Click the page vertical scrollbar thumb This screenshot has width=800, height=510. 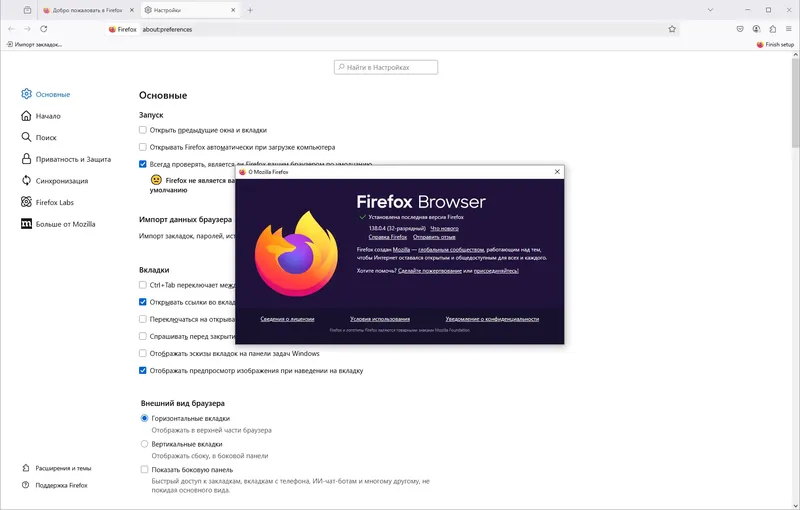click(x=795, y=102)
